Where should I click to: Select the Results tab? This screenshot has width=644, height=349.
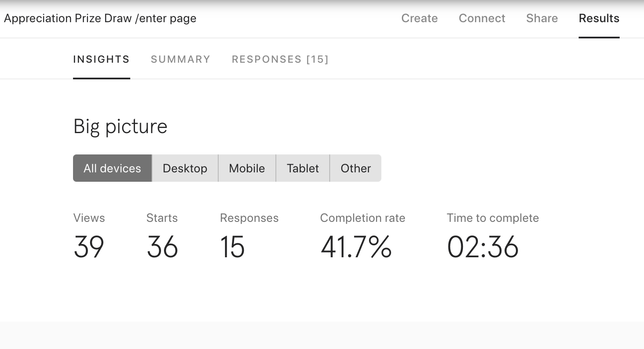coord(599,18)
